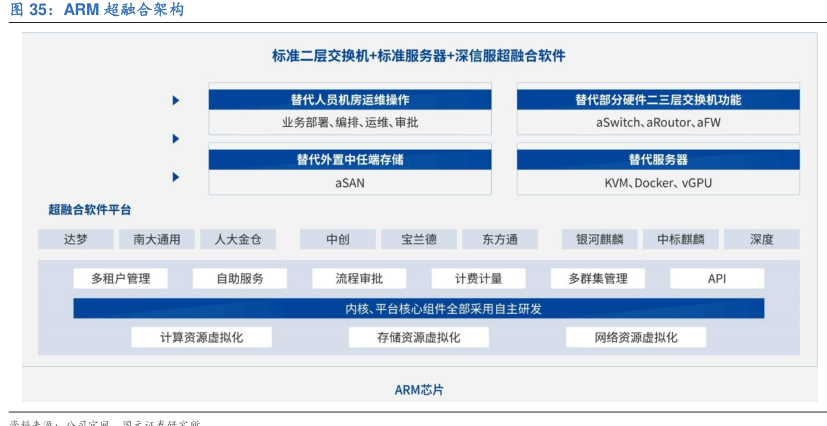This screenshot has height=426, width=827.
Task: Open the 替代外置中低端存储 header bar
Action: (x=350, y=160)
